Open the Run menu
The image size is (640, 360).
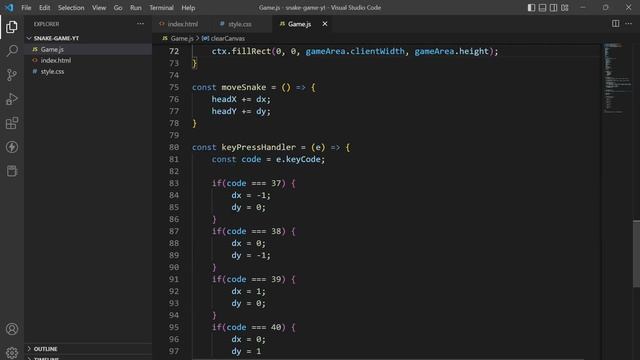[x=136, y=7]
